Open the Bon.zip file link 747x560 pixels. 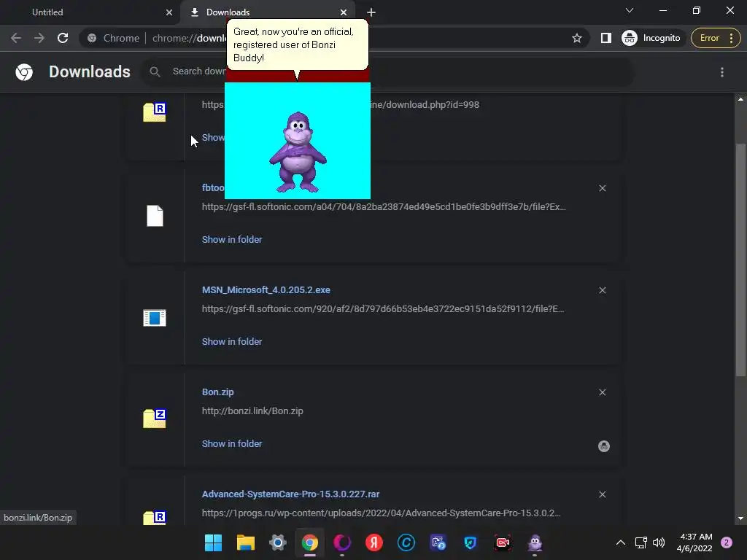point(217,392)
